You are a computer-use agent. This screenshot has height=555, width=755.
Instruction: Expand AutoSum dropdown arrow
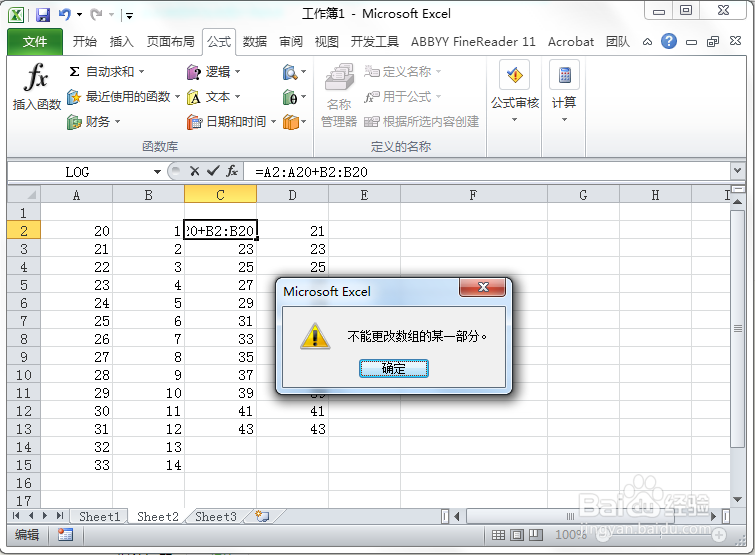142,72
